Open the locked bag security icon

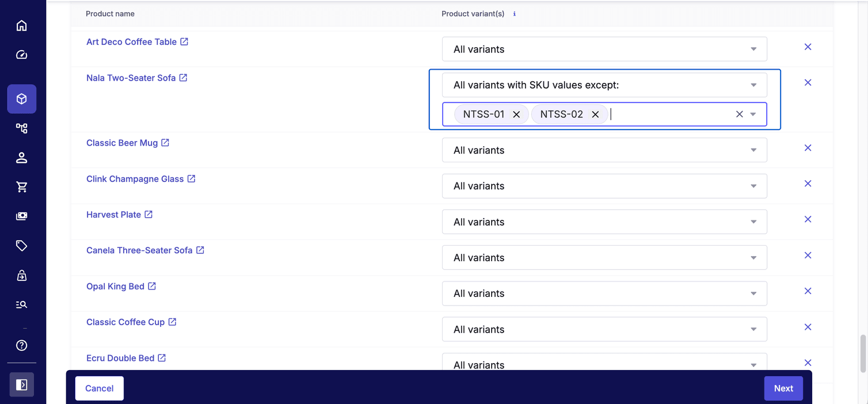point(21,275)
